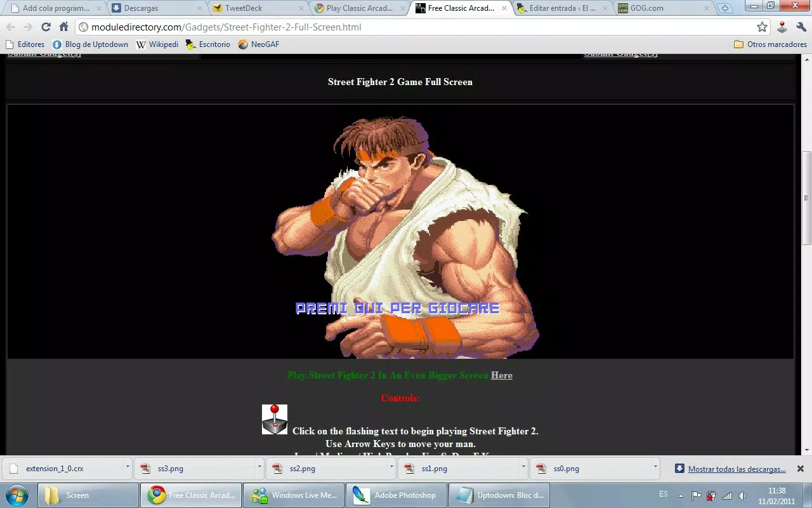The width and height of the screenshot is (812, 508).
Task: Click flashing PREMI QUI PER GIOCARE text
Action: (398, 309)
